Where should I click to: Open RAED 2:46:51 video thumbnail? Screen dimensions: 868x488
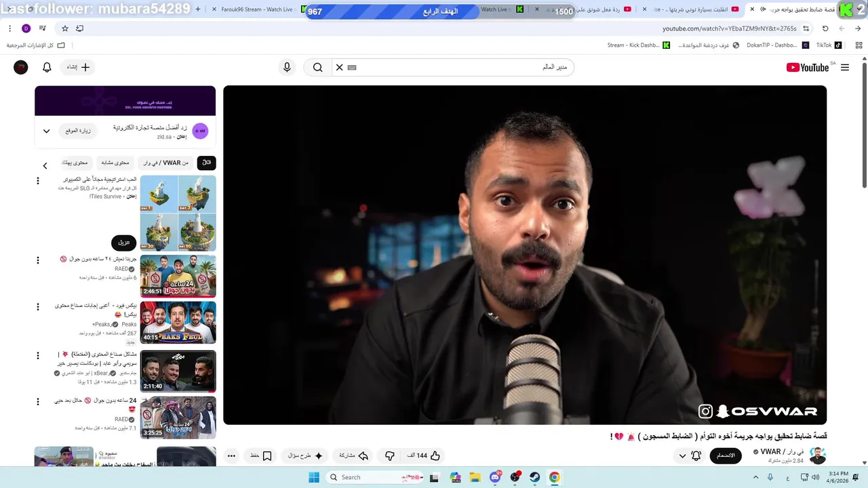pyautogui.click(x=178, y=276)
